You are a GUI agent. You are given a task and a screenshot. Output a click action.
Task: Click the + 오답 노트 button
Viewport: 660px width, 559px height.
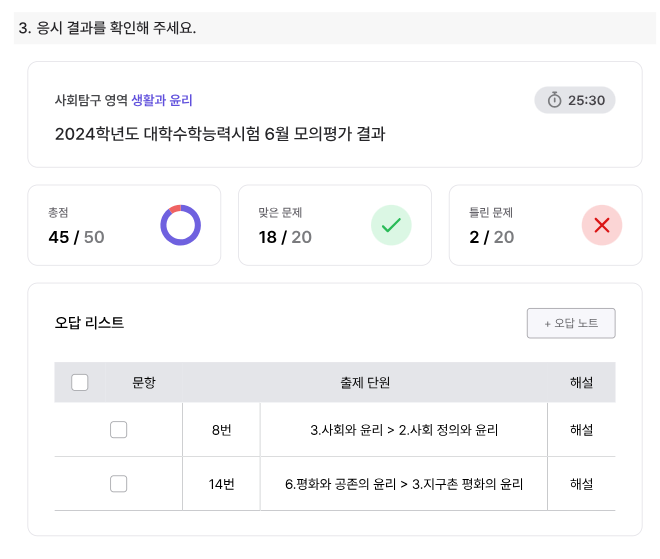click(571, 323)
